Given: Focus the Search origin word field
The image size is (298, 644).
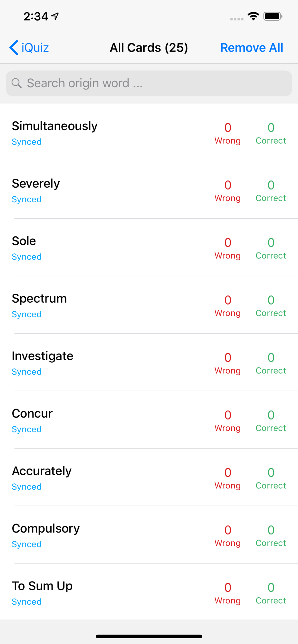Looking at the screenshot, I should coord(149,83).
